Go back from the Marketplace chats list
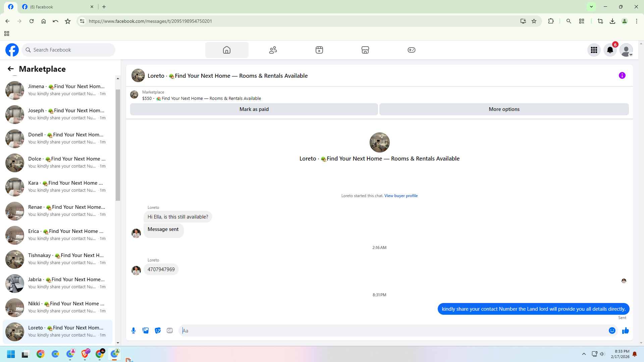The height and width of the screenshot is (362, 644). click(x=11, y=69)
